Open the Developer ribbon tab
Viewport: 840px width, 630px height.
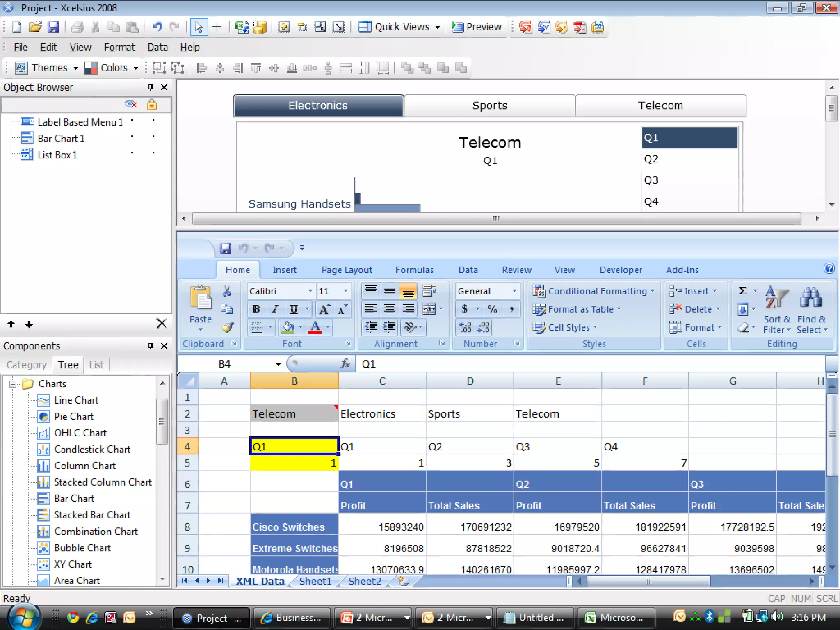(x=621, y=270)
